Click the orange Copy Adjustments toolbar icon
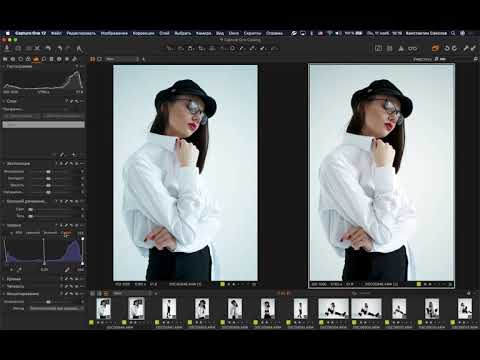480x360 pixels. (435, 48)
